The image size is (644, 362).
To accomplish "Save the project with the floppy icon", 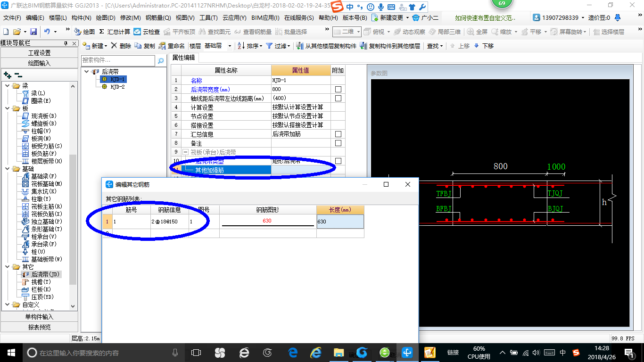I will click(33, 32).
